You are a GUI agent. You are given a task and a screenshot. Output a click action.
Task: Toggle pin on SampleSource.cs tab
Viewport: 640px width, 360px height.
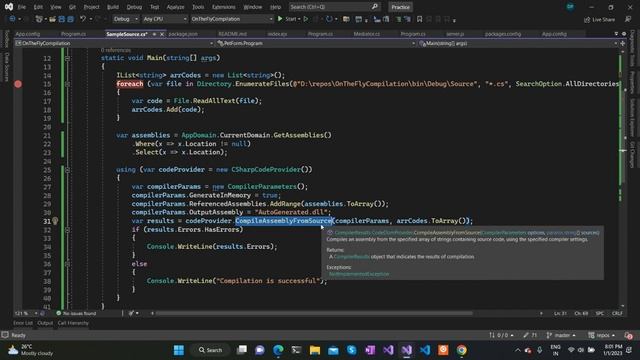tap(154, 34)
